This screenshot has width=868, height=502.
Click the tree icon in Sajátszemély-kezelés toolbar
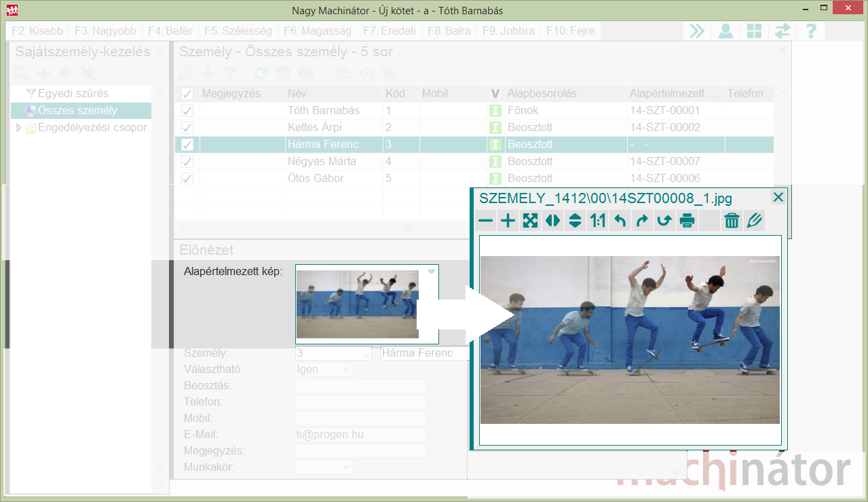66,73
